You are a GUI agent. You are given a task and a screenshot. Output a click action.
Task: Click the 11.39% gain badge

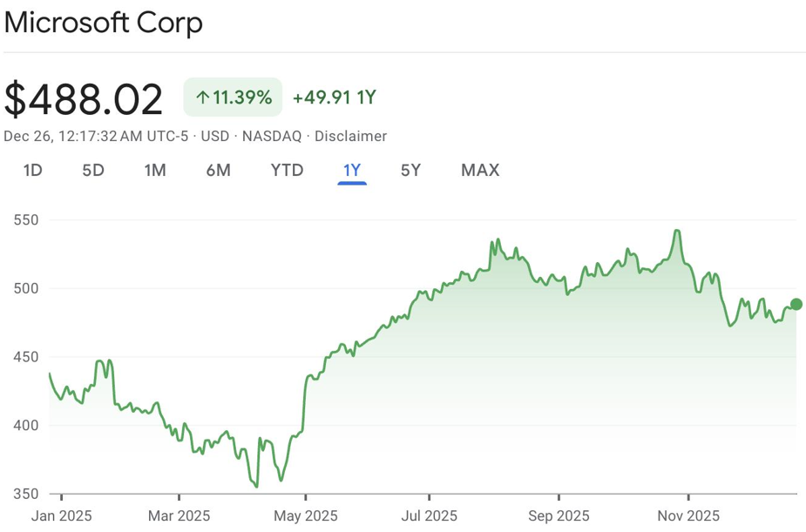[233, 98]
